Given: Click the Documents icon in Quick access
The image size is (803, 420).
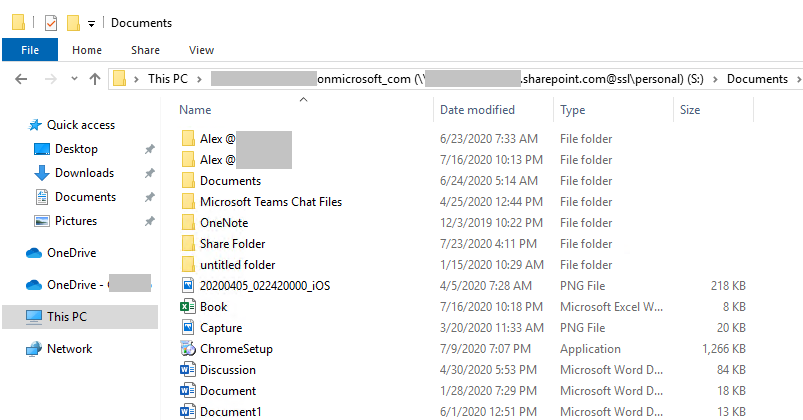Looking at the screenshot, I should pyautogui.click(x=41, y=197).
